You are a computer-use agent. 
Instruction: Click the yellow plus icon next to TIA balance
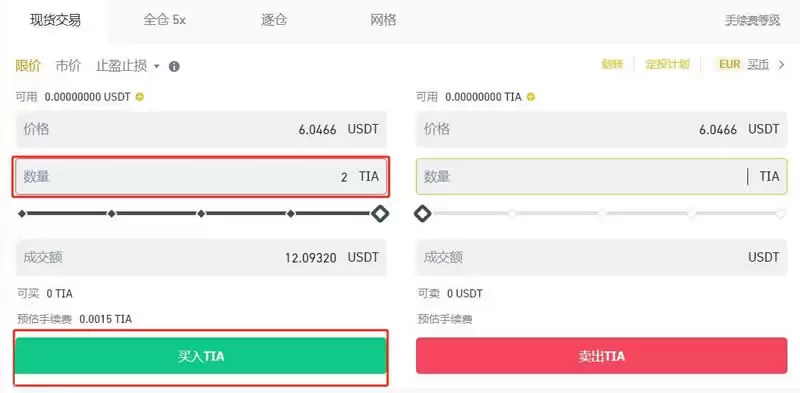(531, 96)
